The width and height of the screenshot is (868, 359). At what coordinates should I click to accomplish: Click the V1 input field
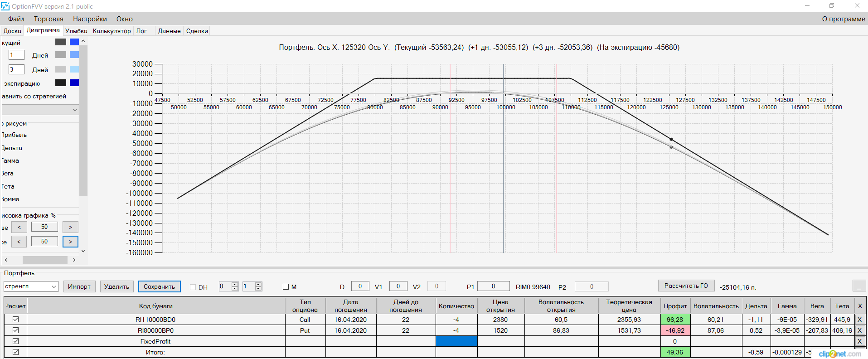398,286
